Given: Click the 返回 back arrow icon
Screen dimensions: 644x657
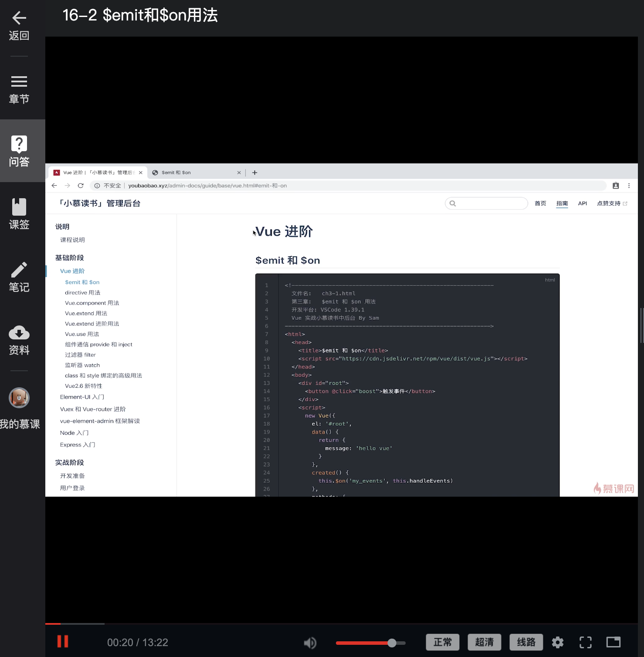Looking at the screenshot, I should 18,18.
